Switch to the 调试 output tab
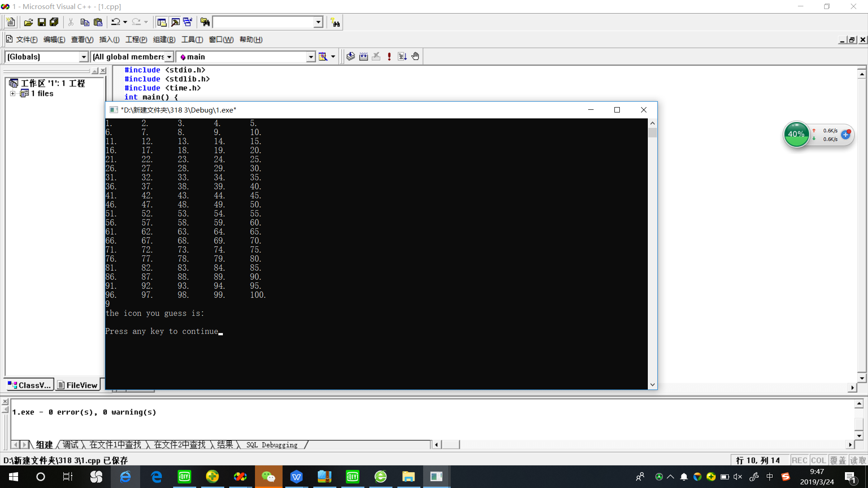This screenshot has width=868, height=488. click(x=70, y=445)
